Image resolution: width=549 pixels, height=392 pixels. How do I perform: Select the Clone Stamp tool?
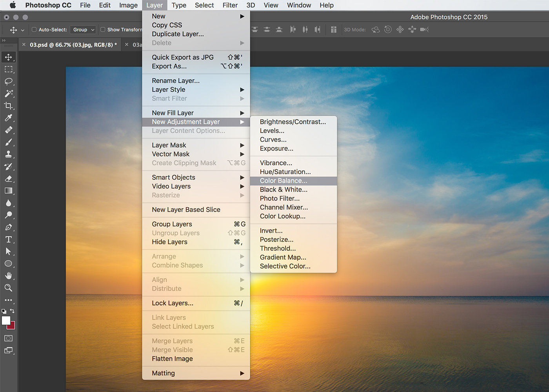pos(9,154)
